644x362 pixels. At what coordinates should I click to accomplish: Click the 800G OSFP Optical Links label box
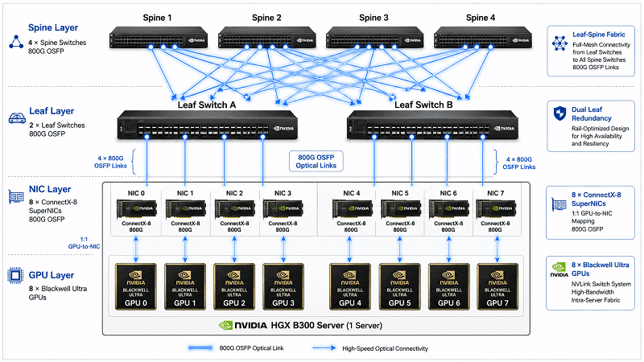tap(316, 162)
